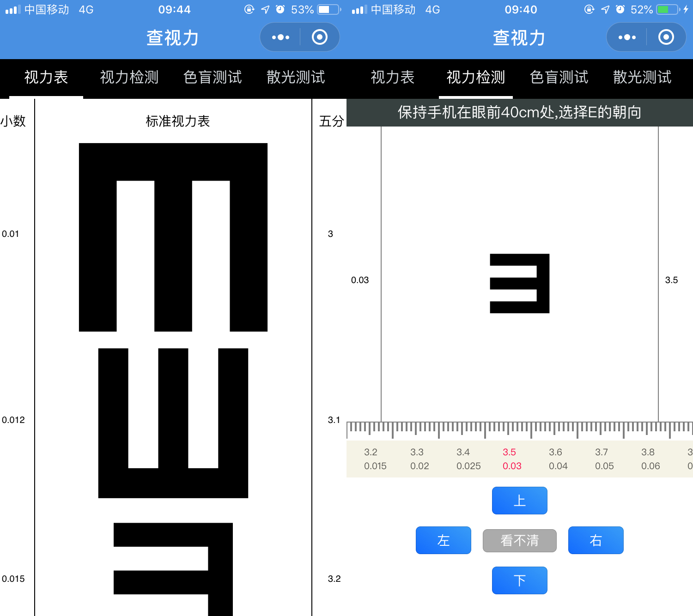Tap the alarm clock icon in left status bar
The width and height of the screenshot is (693, 616).
tap(280, 9)
